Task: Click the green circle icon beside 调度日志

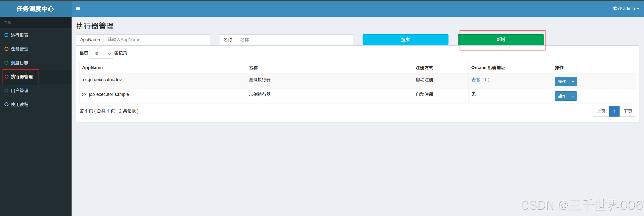Action: pyautogui.click(x=7, y=63)
